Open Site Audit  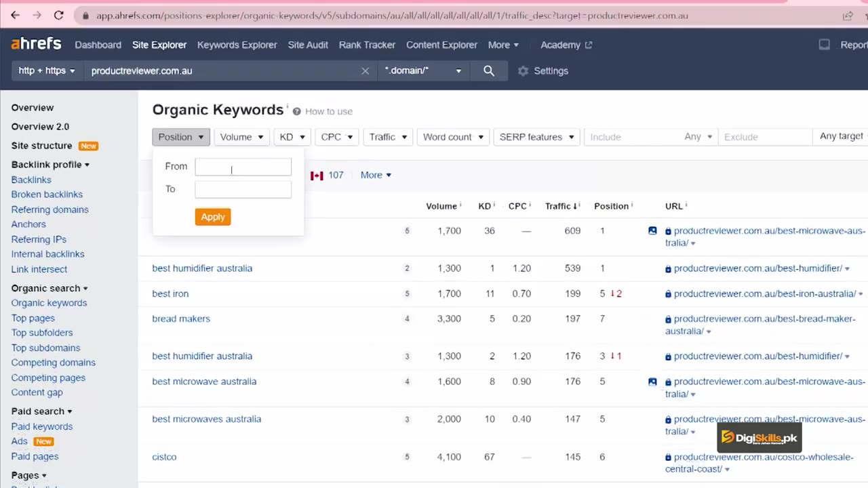(x=308, y=45)
